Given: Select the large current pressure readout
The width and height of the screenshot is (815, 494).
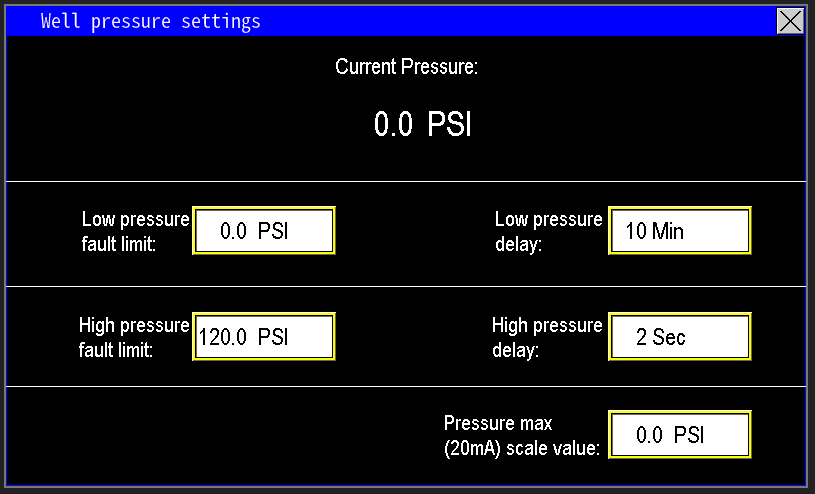Looking at the screenshot, I should [422, 125].
